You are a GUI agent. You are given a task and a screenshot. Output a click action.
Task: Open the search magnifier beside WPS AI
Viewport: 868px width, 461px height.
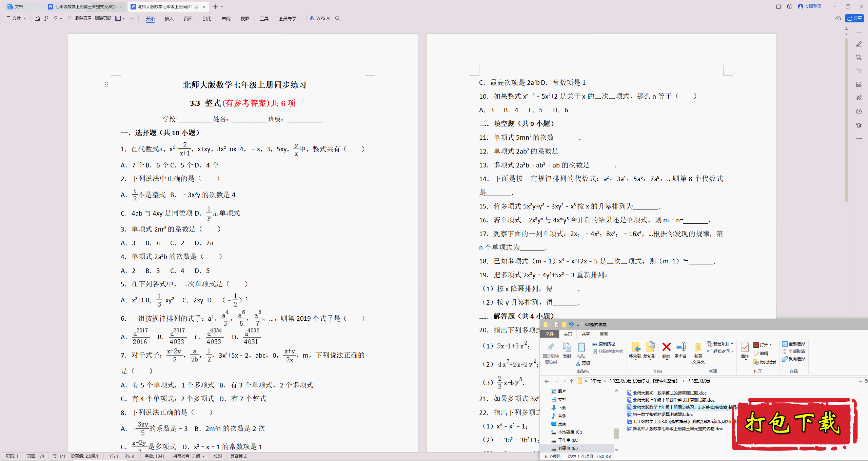pyautogui.click(x=338, y=18)
